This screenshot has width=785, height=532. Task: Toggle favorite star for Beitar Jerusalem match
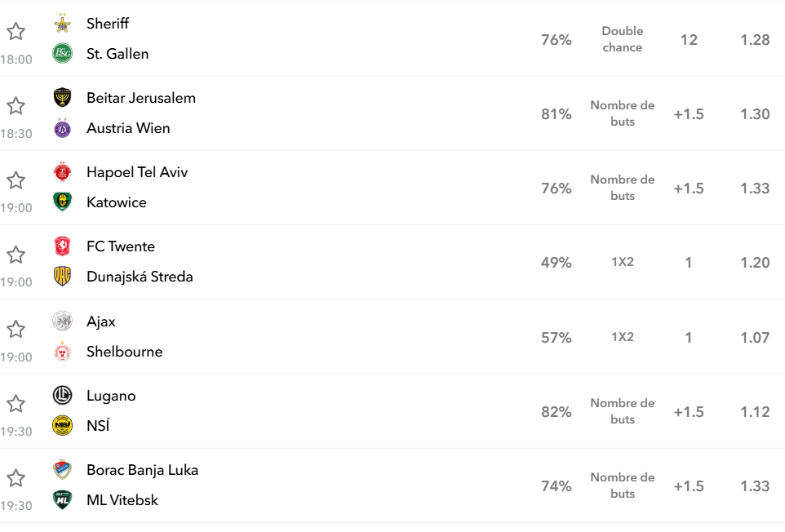tap(16, 106)
